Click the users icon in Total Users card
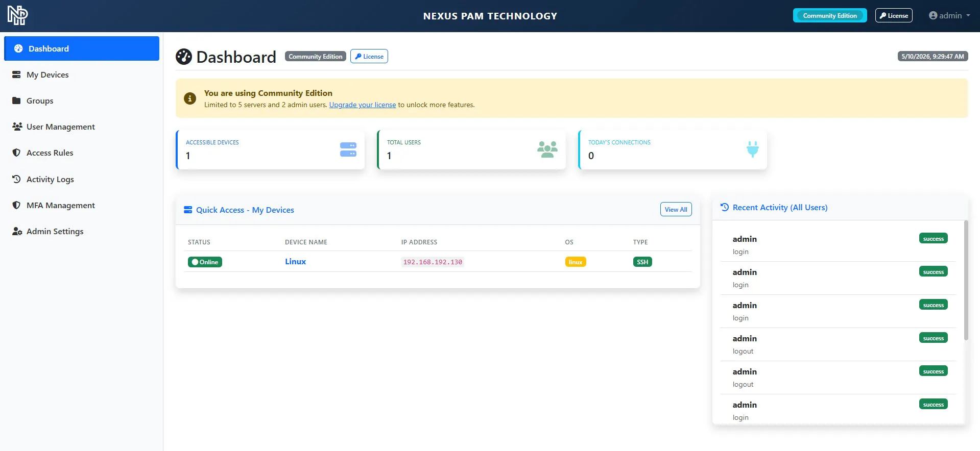Screen dimensions: 980x451 547,149
